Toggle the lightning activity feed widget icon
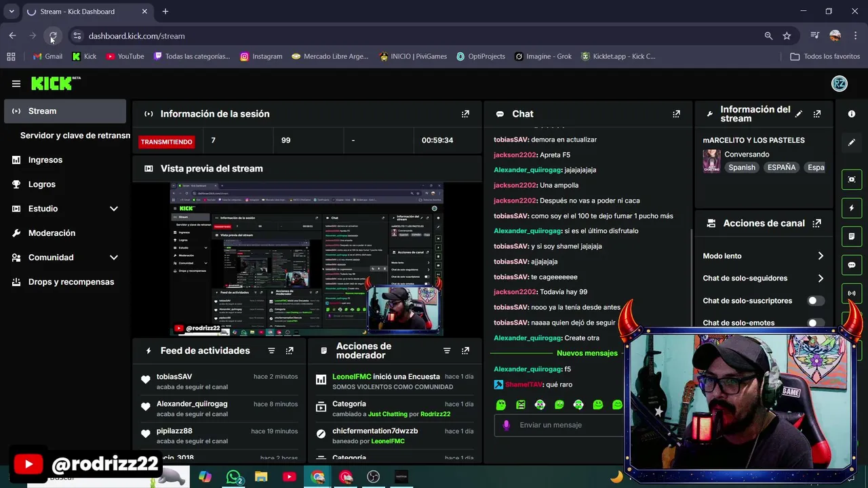 point(852,207)
